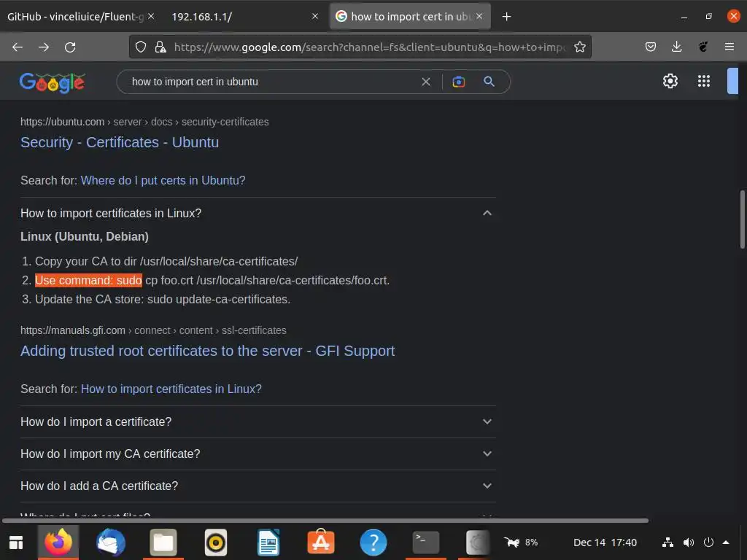Open Thunderbird mail from the taskbar

[x=111, y=542]
